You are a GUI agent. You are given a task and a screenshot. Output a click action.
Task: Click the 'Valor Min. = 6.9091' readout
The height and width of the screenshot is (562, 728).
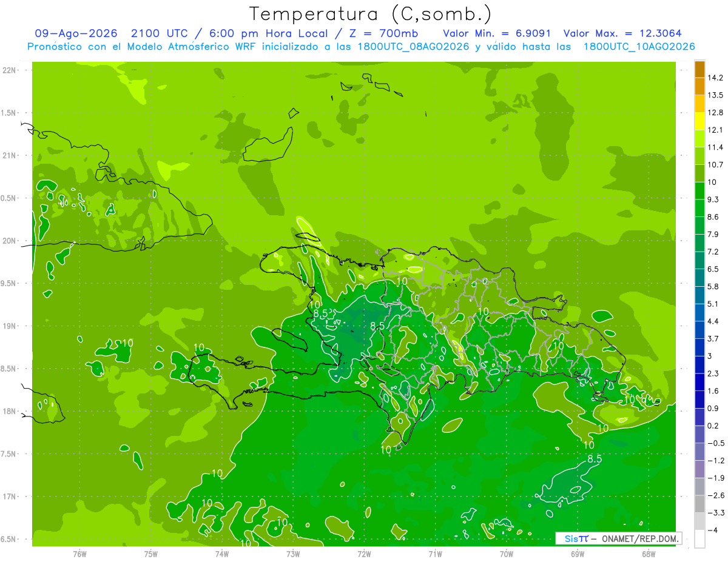click(x=497, y=33)
